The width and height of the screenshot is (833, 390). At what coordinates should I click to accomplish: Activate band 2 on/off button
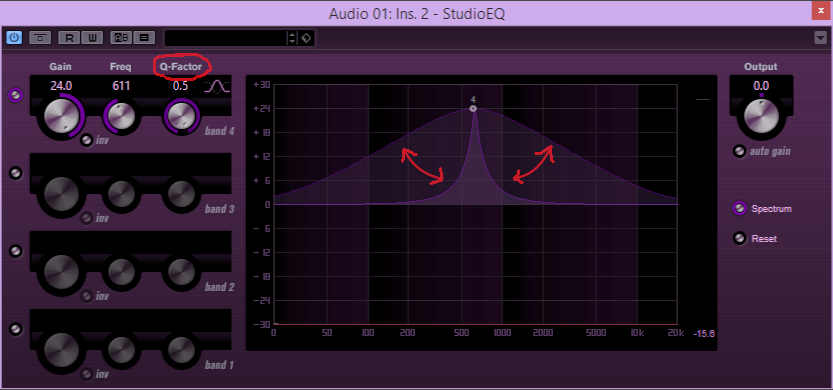point(16,252)
